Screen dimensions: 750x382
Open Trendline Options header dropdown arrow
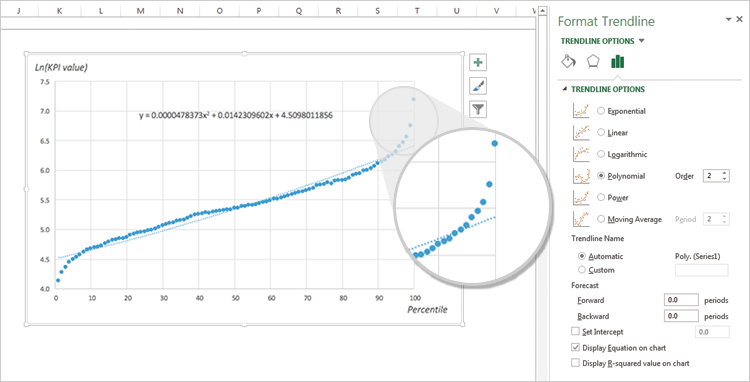(641, 41)
